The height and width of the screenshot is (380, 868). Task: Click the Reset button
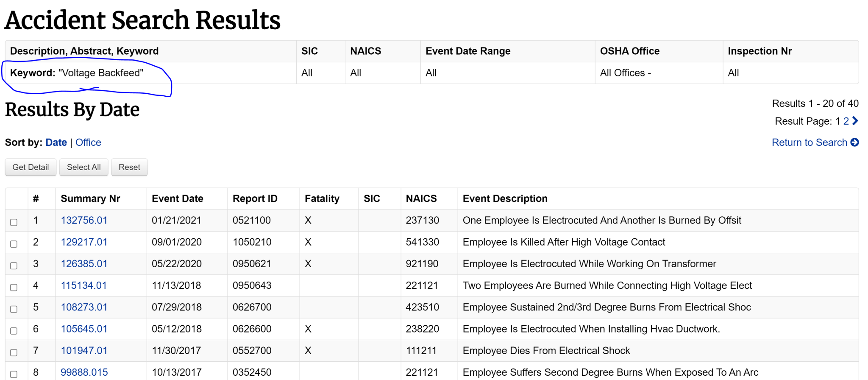[129, 167]
